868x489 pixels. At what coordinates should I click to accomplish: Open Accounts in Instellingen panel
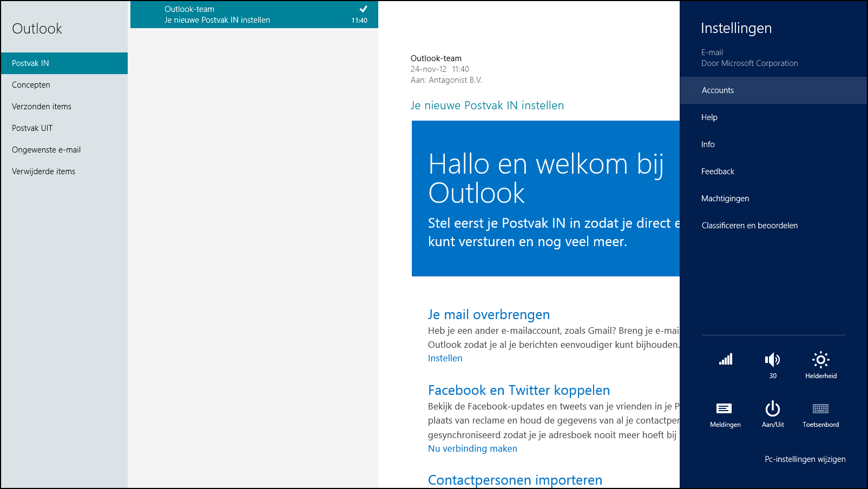774,90
